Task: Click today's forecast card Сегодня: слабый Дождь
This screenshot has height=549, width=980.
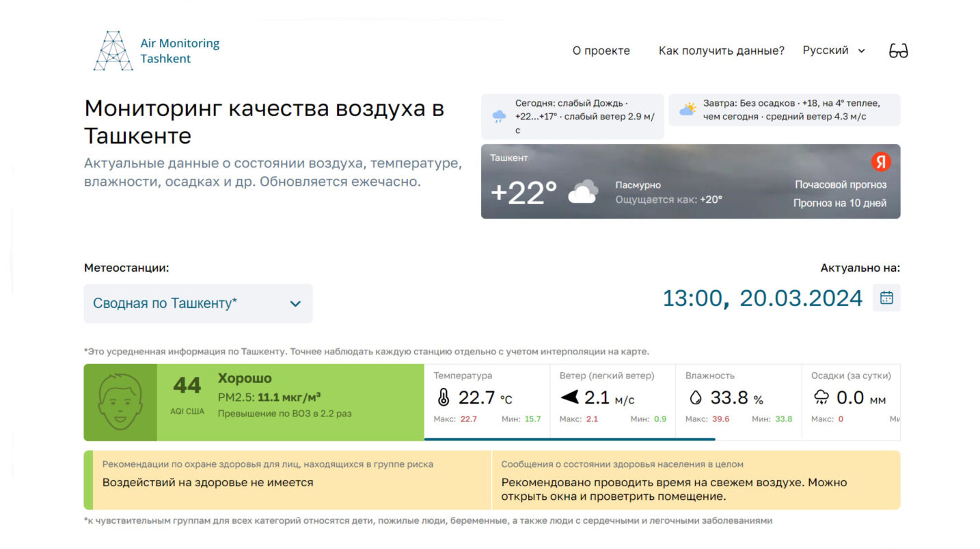Action: pos(573,117)
